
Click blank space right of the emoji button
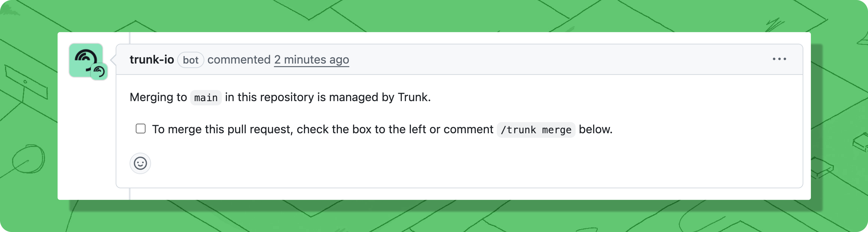(404, 164)
